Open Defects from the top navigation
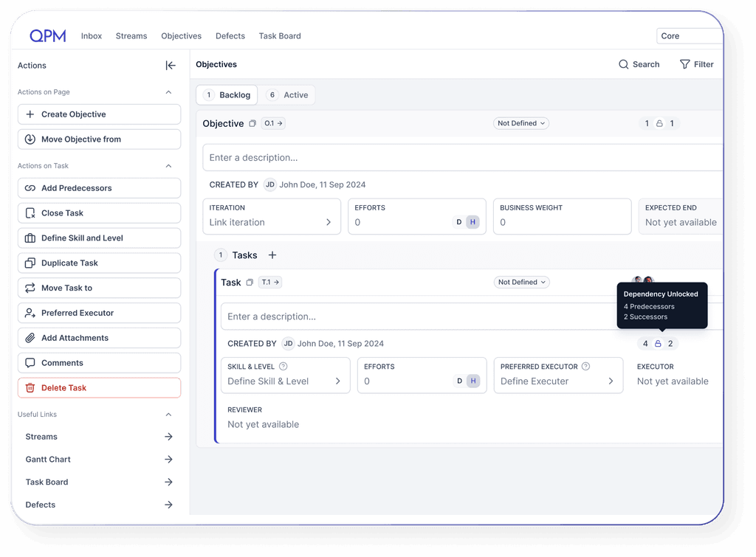 (x=230, y=35)
